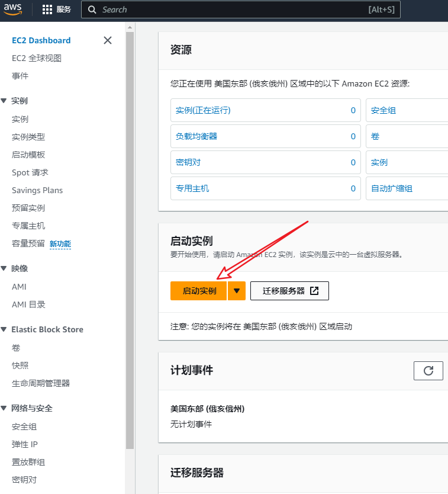Click 负载均衡器 resource link
The image size is (448, 494).
point(196,136)
